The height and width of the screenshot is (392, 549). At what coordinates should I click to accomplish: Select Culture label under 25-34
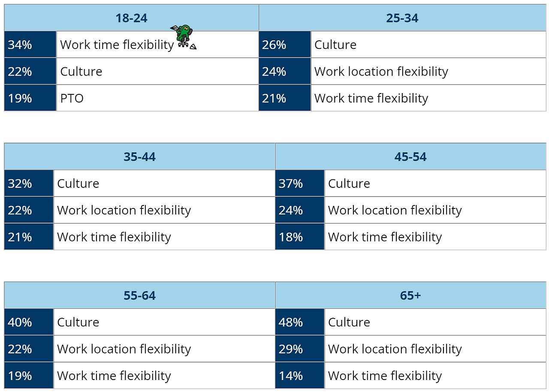[x=335, y=45]
